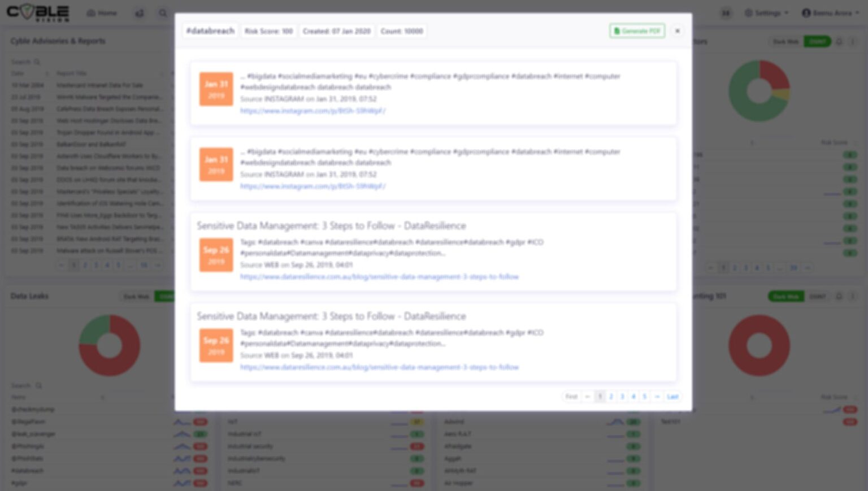Expand the Settings dropdown

[x=766, y=13]
